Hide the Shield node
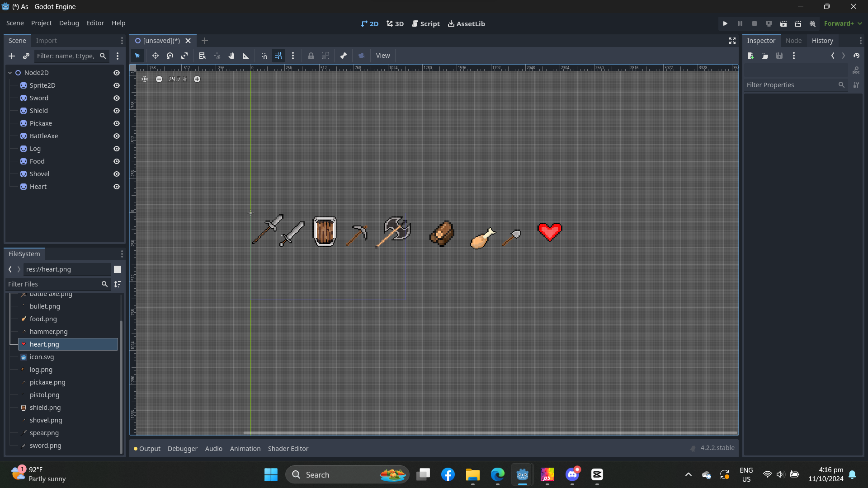 coord(117,111)
